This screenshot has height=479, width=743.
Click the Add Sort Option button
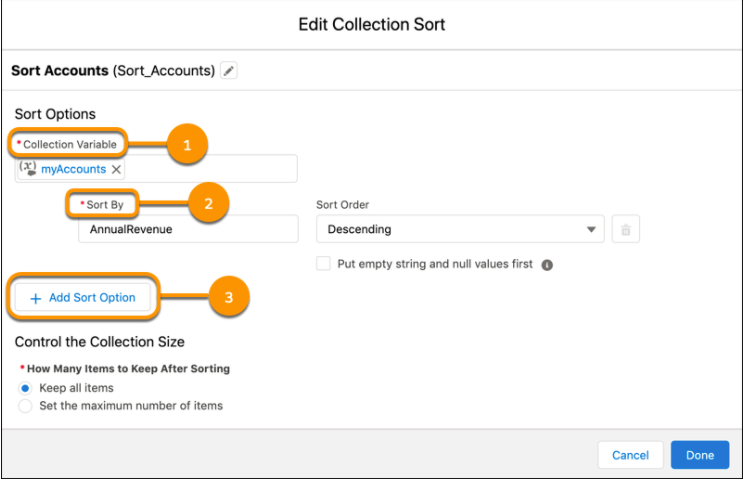[x=83, y=298]
